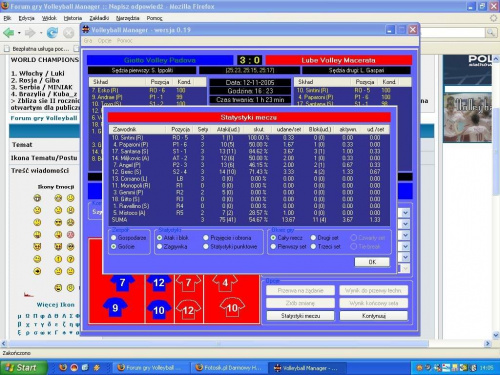
Task: Click the SUMA totals row
Action: [x=249, y=220]
